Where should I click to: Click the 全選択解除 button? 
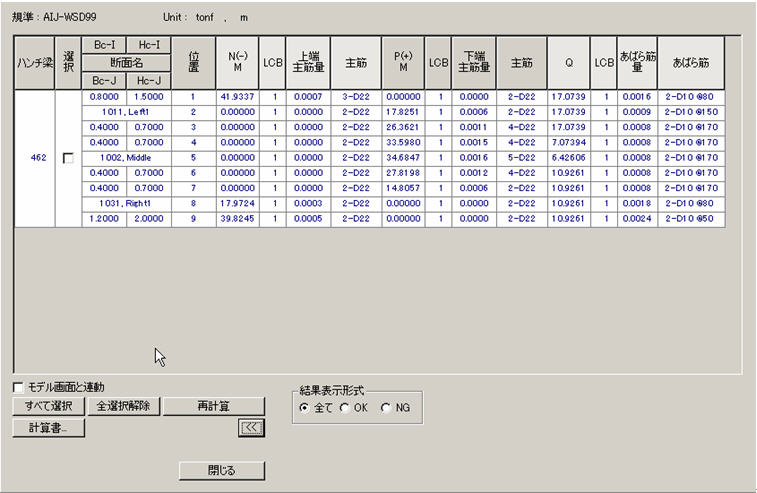coord(123,406)
